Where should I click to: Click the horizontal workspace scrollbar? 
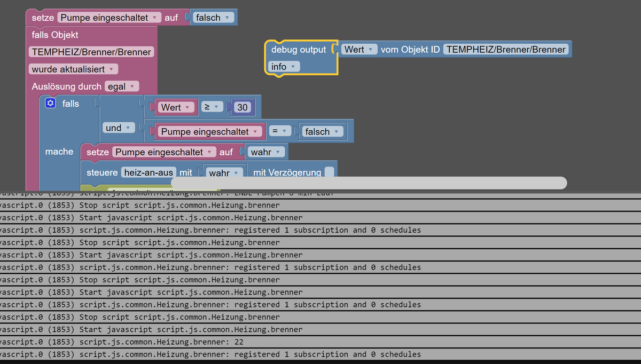tap(369, 183)
